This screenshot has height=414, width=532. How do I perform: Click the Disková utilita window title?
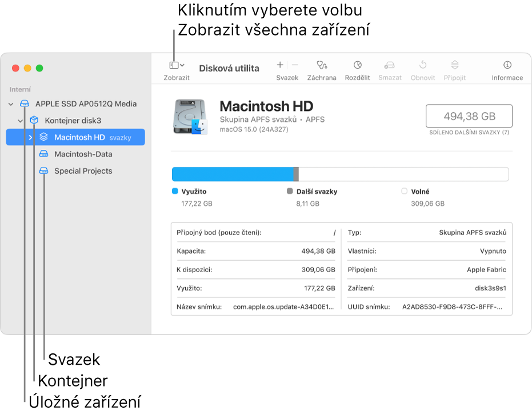coord(229,68)
